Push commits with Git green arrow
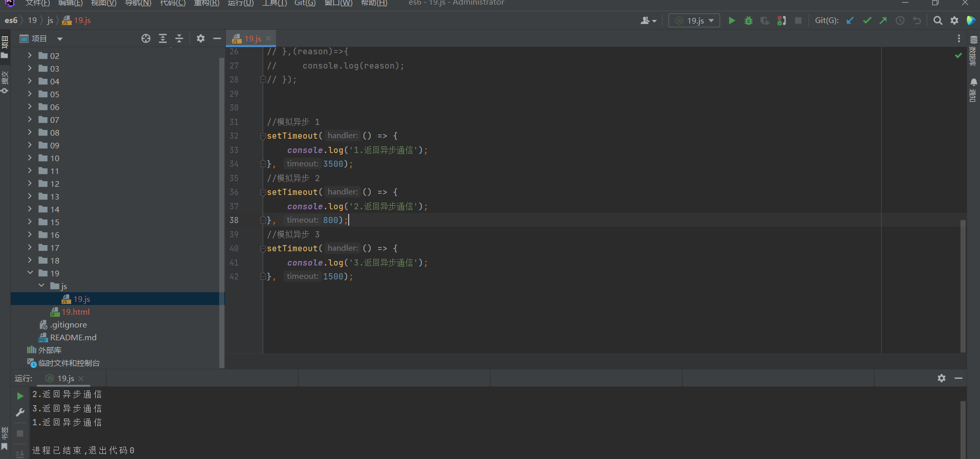 (x=883, y=20)
